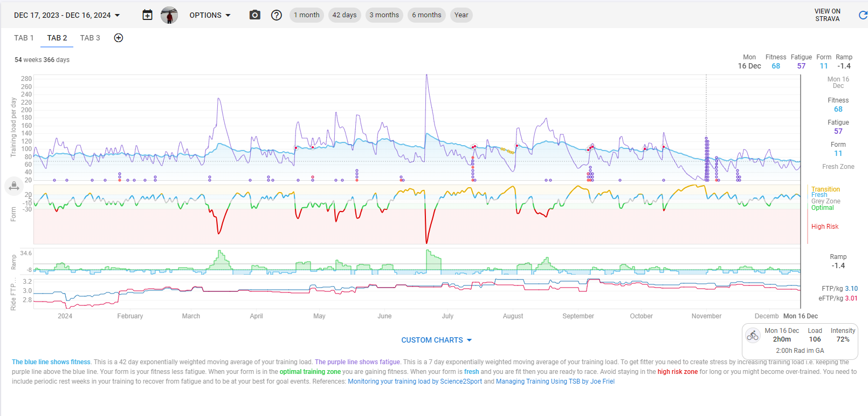Click the Fitness value 68 in header

[776, 66]
